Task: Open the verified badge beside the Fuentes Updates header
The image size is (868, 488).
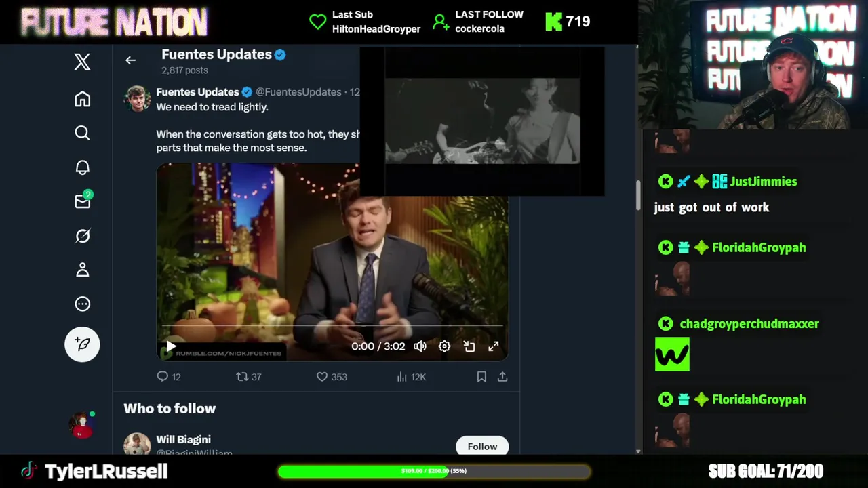Action: click(x=280, y=55)
